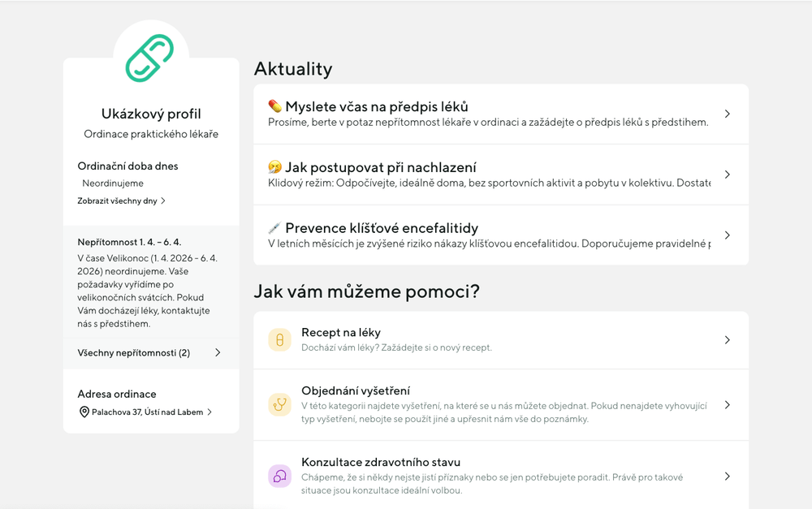Click the Nepřítomnost 1. 4. – 6. 4. notice
This screenshot has height=509, width=812.
[129, 242]
